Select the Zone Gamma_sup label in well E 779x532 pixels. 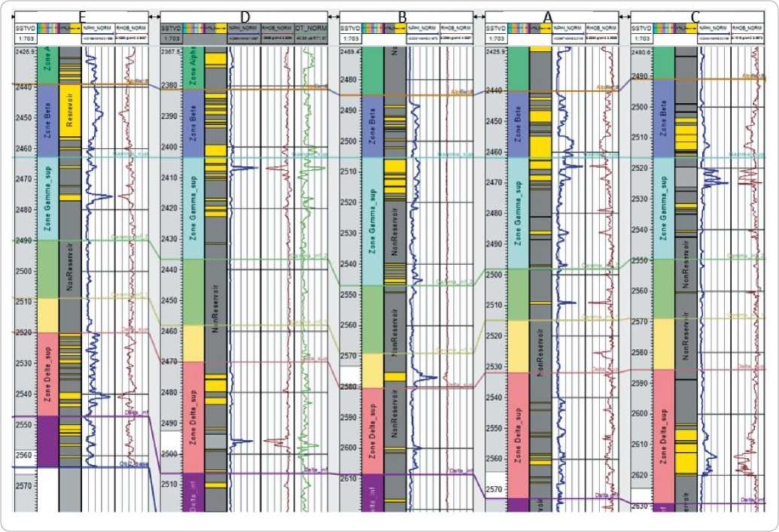click(47, 198)
